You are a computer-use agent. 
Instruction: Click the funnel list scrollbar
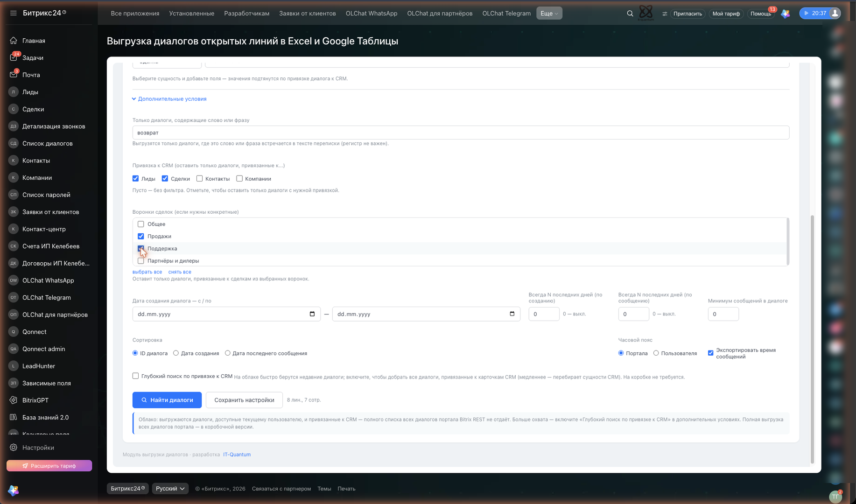(x=788, y=242)
